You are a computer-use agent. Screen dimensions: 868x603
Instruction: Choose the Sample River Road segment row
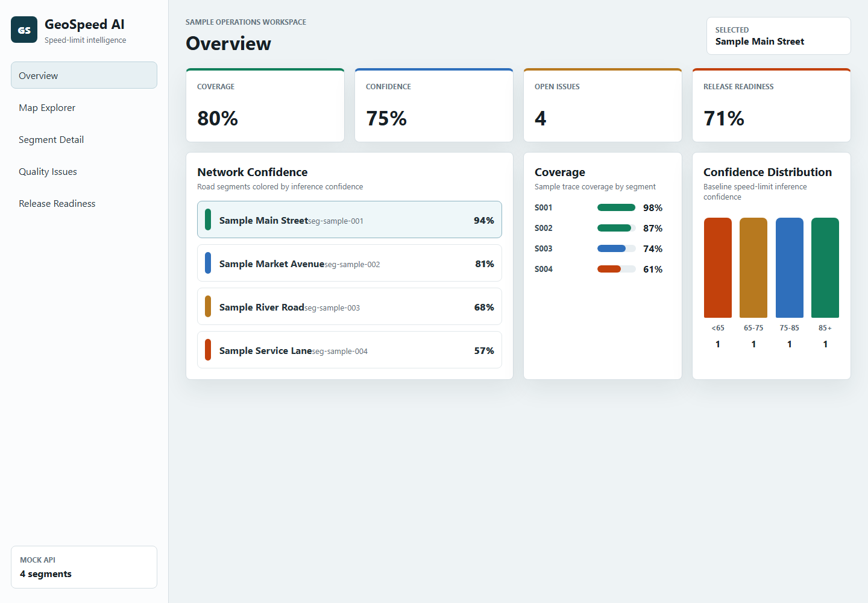pos(350,306)
